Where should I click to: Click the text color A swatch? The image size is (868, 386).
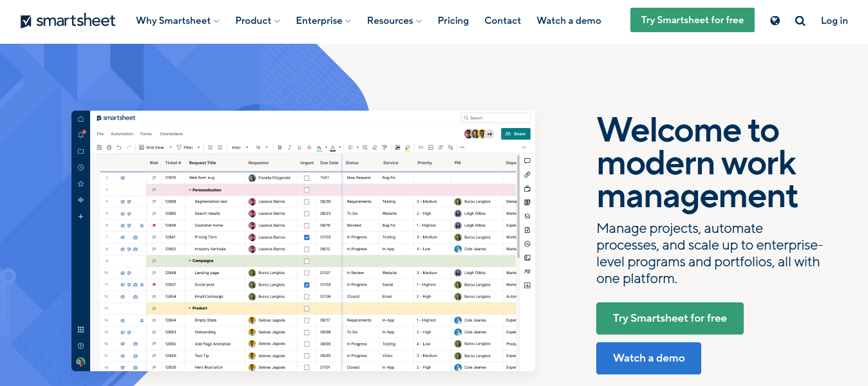(x=333, y=147)
